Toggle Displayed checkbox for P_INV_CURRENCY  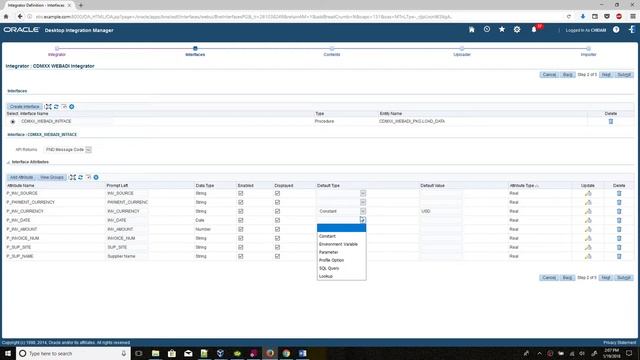[277, 211]
